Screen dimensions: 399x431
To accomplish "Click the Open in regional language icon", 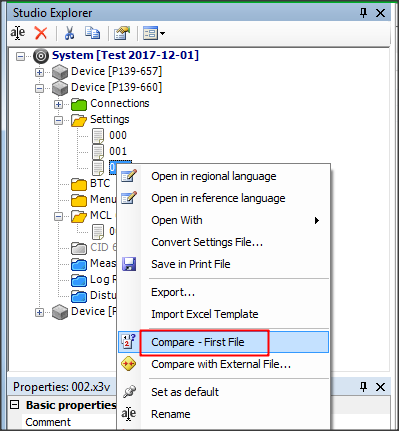I will click(129, 176).
